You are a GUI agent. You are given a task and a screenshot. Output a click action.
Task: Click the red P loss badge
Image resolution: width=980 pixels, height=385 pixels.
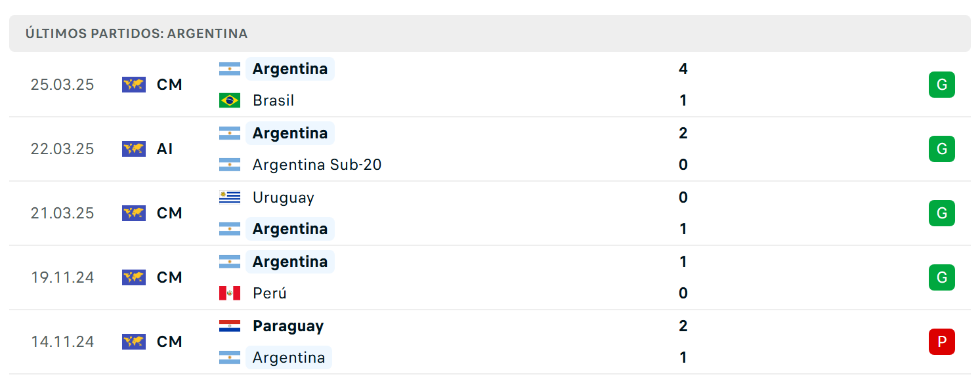(x=941, y=342)
